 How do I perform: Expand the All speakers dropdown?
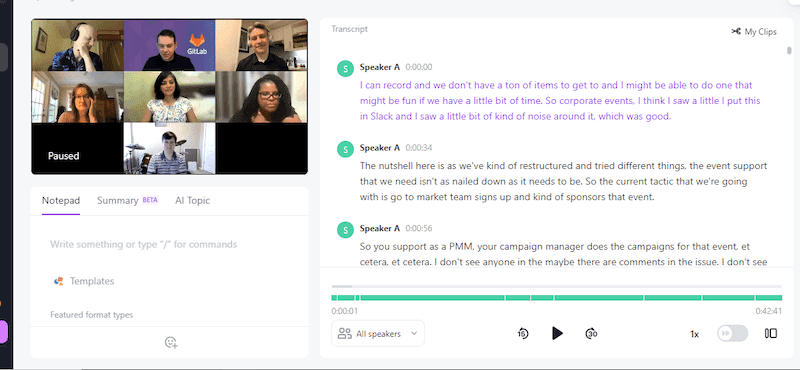coord(378,333)
